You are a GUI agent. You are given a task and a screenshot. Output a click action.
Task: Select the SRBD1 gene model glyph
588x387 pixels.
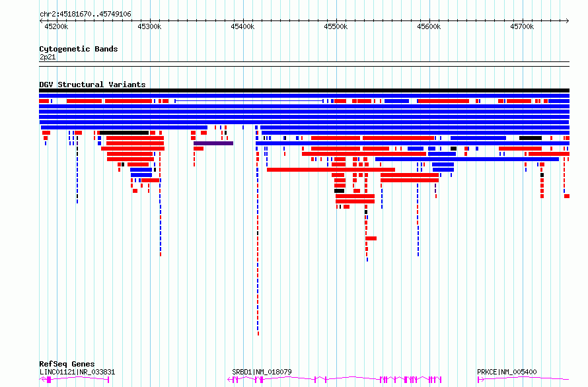coord(334,380)
